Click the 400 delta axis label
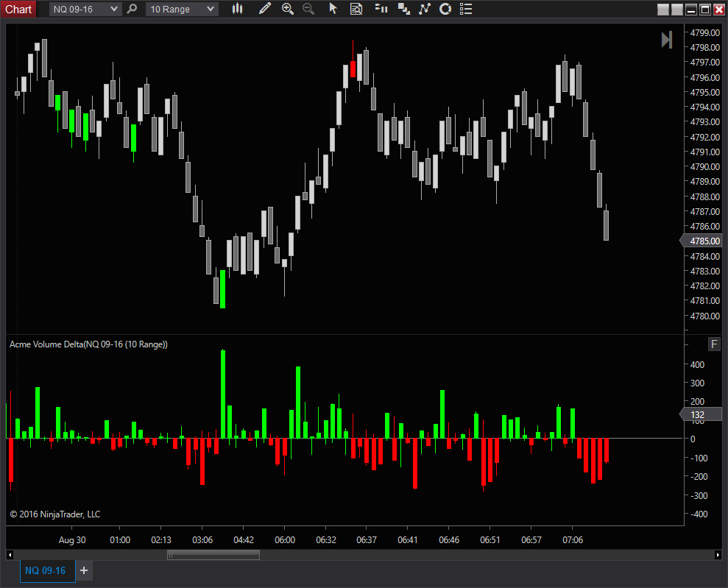Viewport: 728px width, 588px height. (697, 365)
